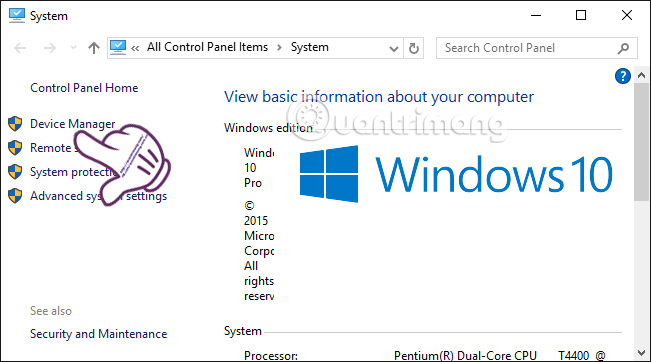This screenshot has height=362, width=651.
Task: Open Advanced system settings
Action: [98, 196]
